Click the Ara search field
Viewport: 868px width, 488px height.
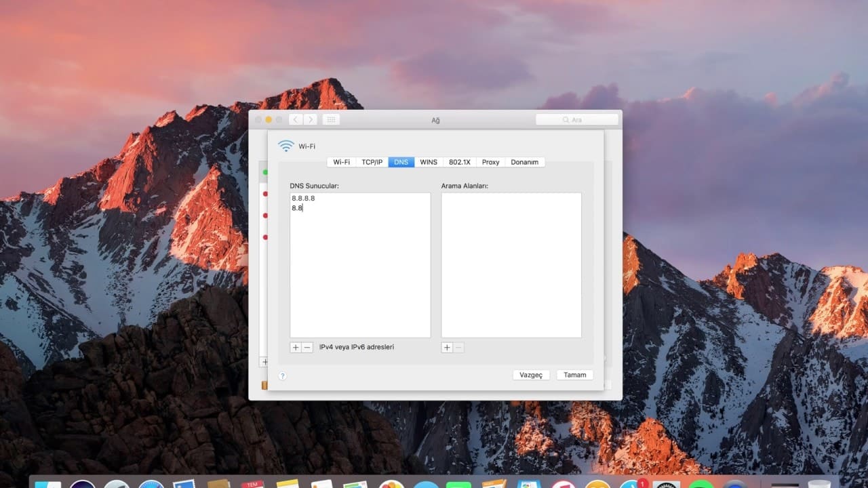click(x=576, y=119)
